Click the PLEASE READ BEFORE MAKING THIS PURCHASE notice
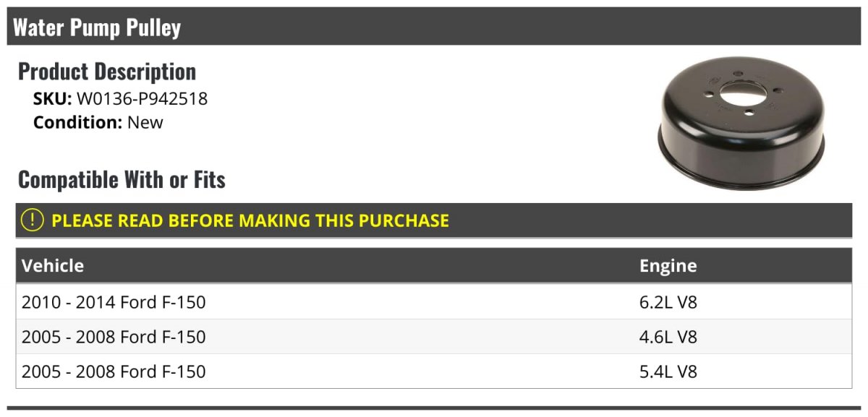This screenshot has width=868, height=417. click(250, 220)
